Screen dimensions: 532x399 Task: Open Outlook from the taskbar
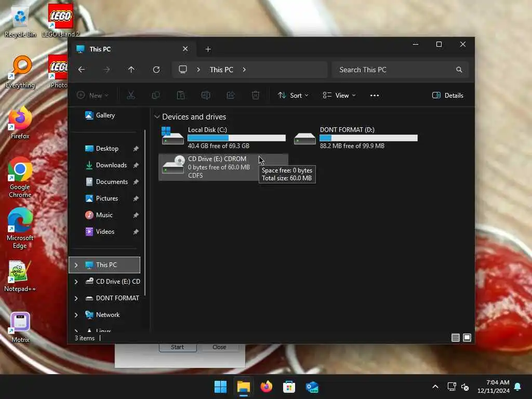click(x=312, y=387)
